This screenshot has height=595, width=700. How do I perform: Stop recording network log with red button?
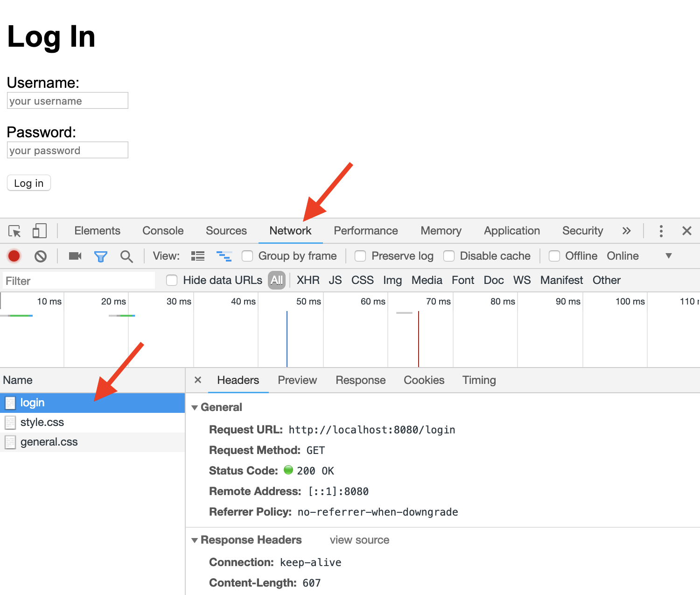[14, 256]
